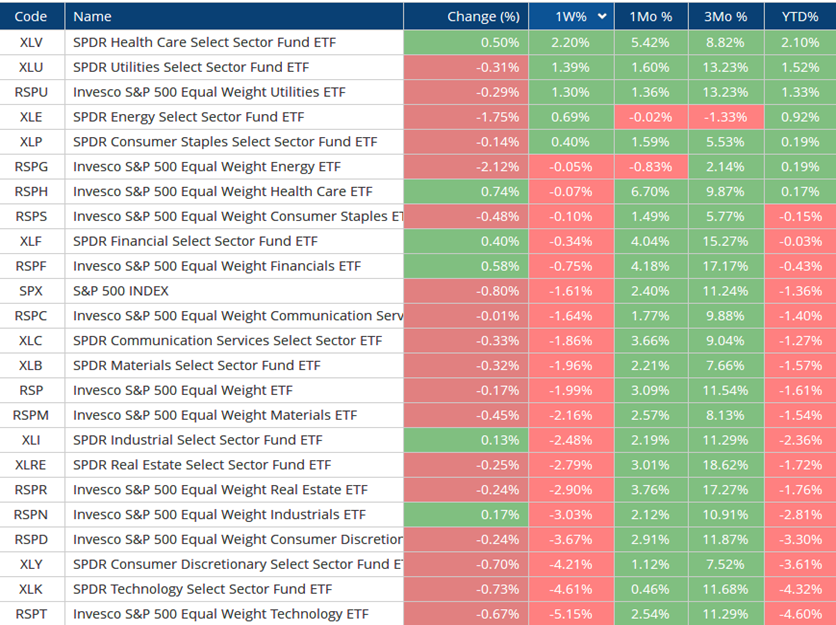
Task: Open SPDR Consumer Staples Select Sector Fund ETF
Action: tap(225, 142)
